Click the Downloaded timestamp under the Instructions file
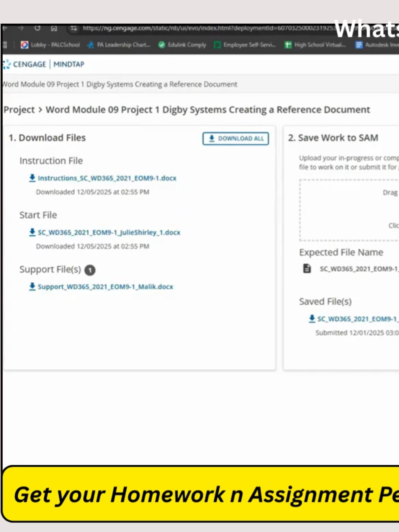Screen dimensions: 399x532 click(x=93, y=192)
